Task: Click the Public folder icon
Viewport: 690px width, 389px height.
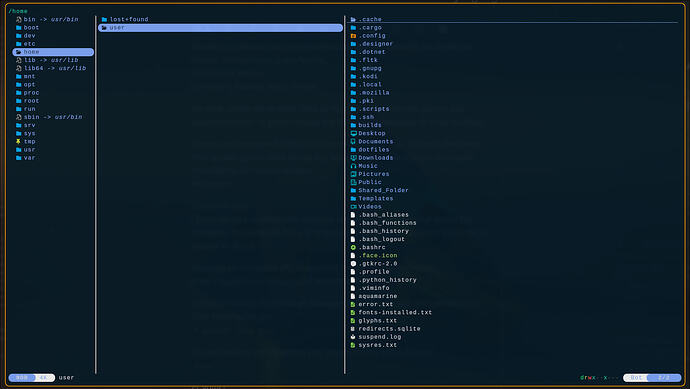Action: pos(353,182)
